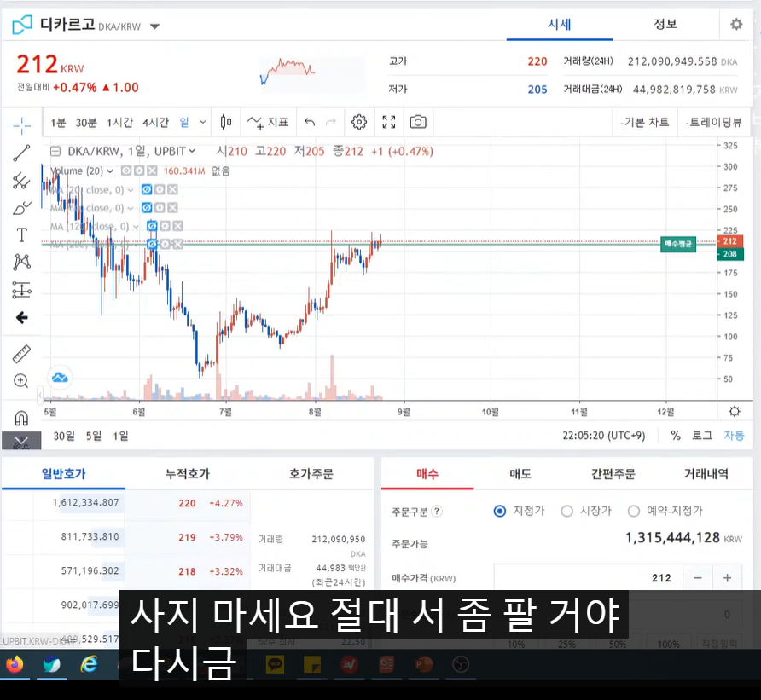The image size is (761, 700).
Task: Open Internet Explorer from the taskbar
Action: pos(89,663)
